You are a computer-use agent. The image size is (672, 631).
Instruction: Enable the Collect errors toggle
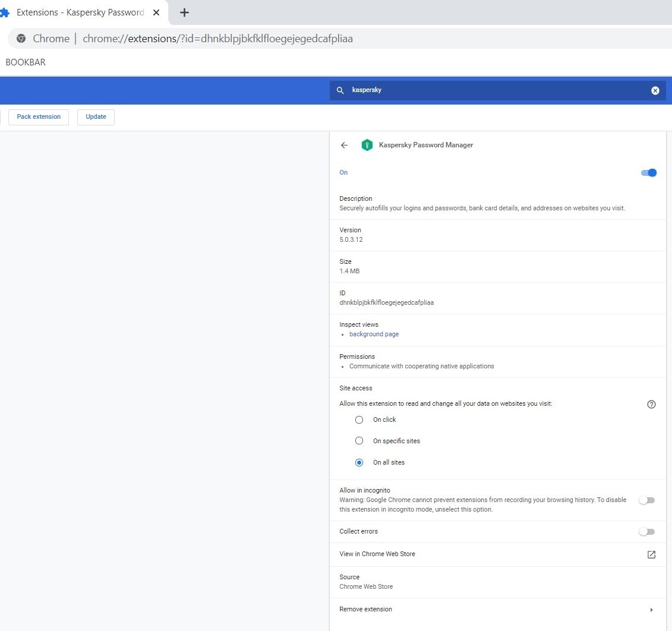click(646, 532)
